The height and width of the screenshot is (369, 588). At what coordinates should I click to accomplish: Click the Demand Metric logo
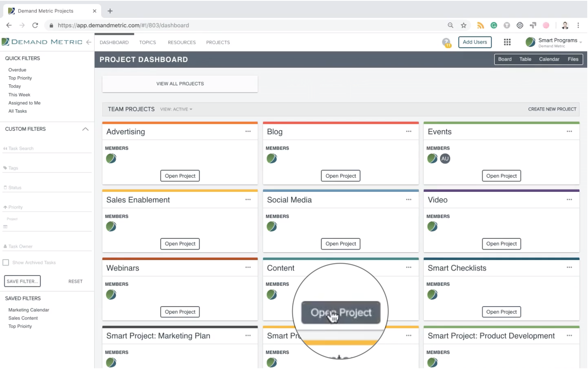(x=42, y=42)
